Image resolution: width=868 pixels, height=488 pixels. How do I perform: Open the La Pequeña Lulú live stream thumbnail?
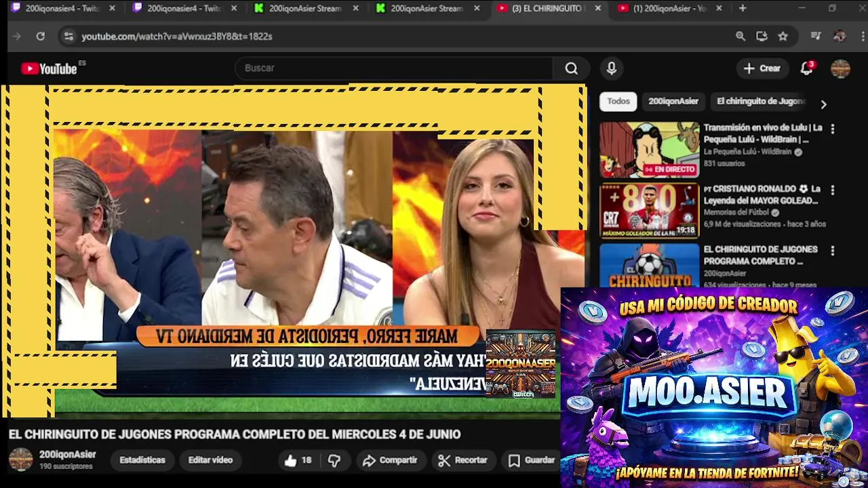coord(649,150)
